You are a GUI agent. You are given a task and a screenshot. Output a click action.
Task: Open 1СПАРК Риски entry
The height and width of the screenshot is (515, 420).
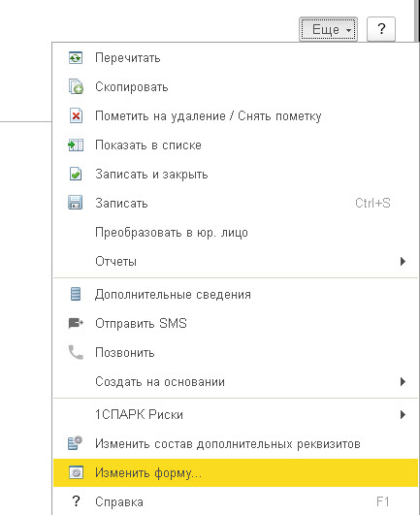236,414
